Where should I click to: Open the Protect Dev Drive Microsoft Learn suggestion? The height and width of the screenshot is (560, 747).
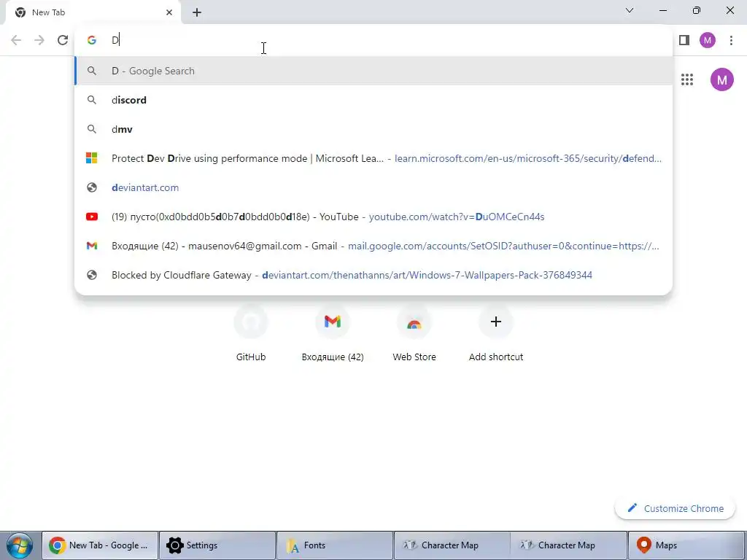pos(373,158)
